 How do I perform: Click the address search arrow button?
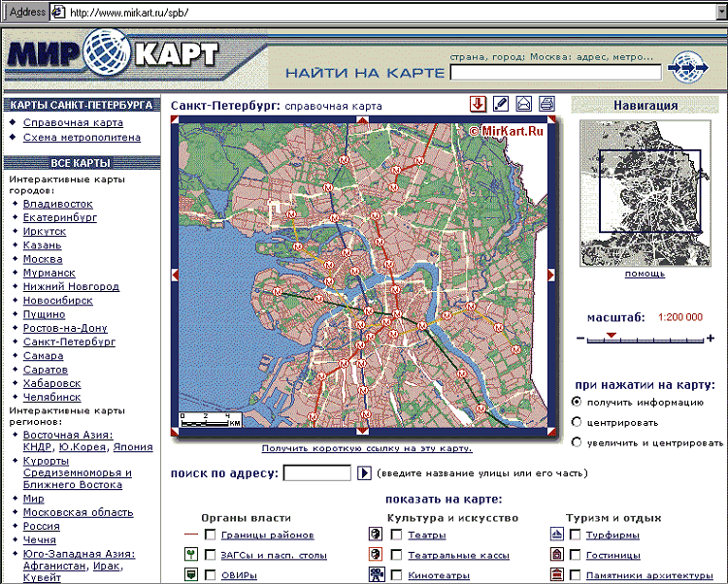[364, 472]
